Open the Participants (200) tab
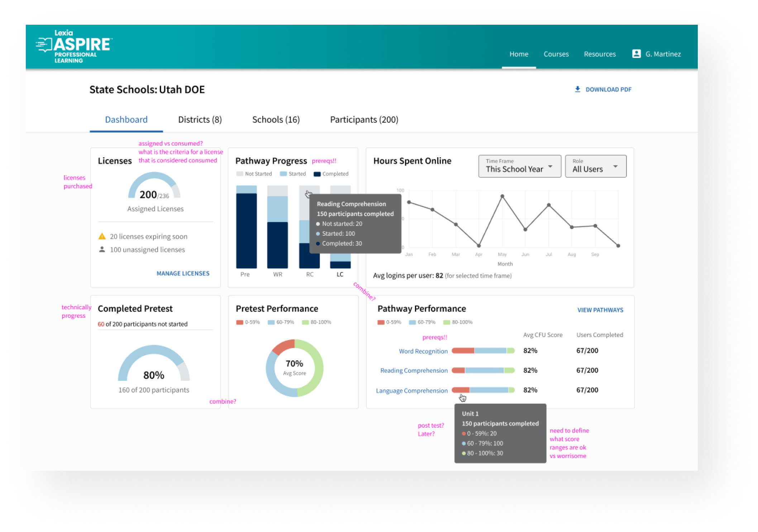758x532 pixels. pos(364,120)
